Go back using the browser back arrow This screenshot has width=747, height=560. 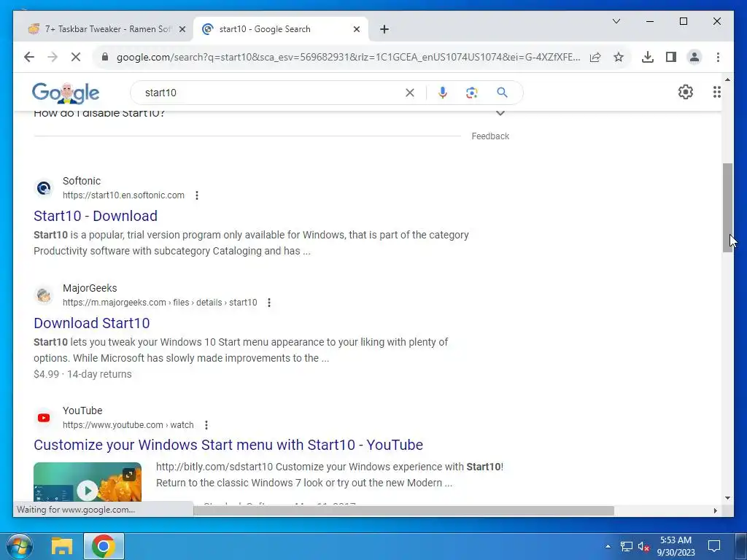[x=29, y=57]
